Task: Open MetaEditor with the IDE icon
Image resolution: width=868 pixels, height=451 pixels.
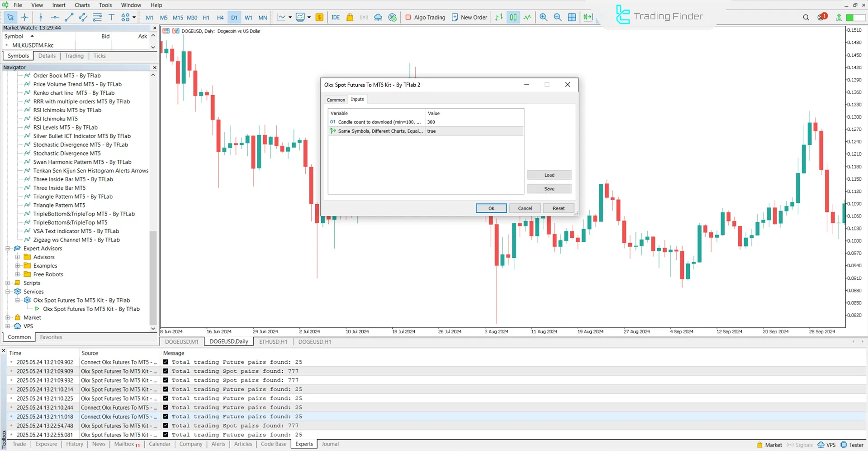Action: (336, 17)
